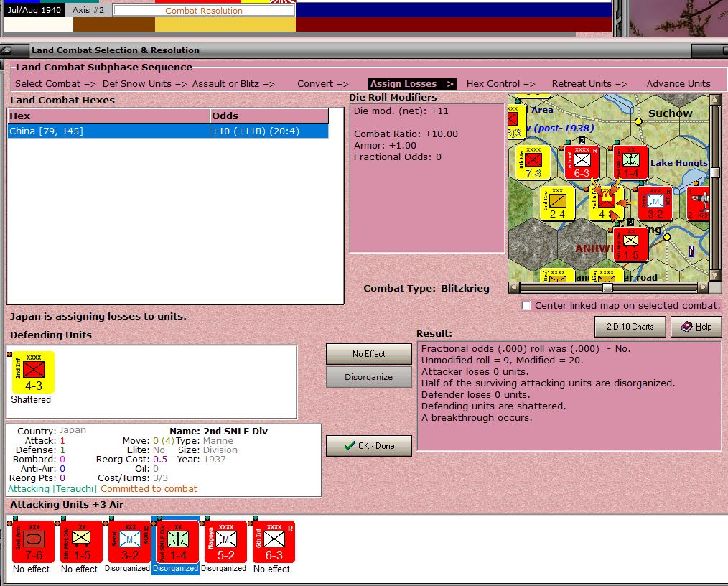Enable Center linked map on selected combat
This screenshot has height=586, width=728.
(526, 306)
